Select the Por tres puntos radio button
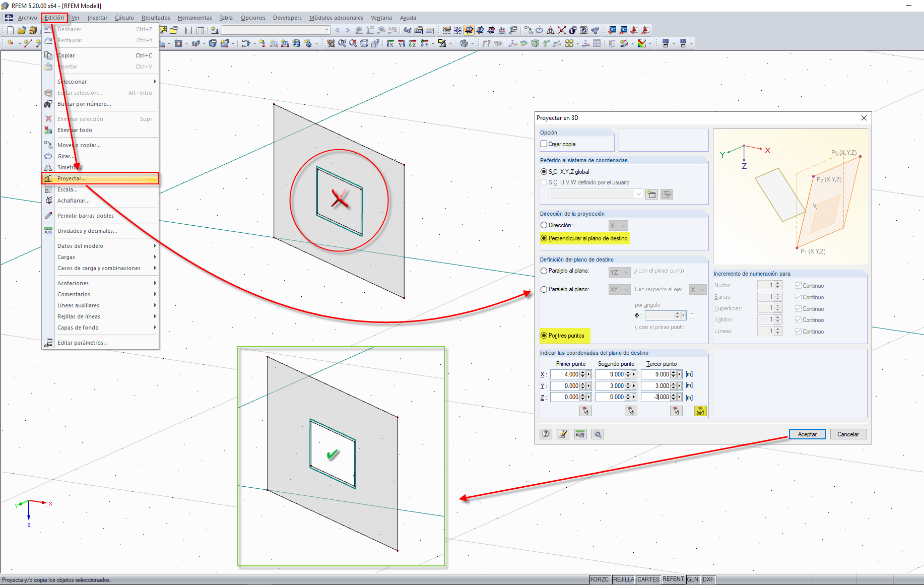This screenshot has height=585, width=924. (x=544, y=336)
